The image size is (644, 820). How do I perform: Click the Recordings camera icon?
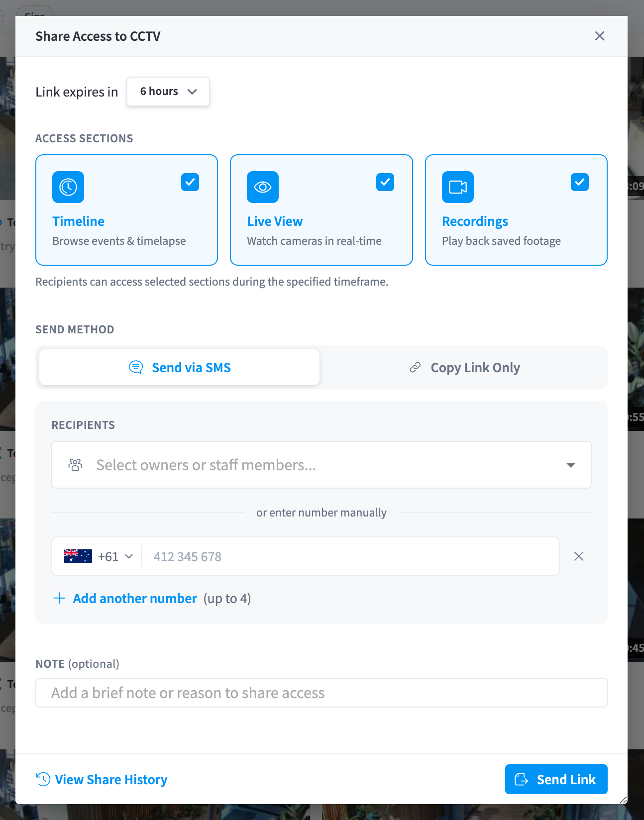[x=458, y=187]
